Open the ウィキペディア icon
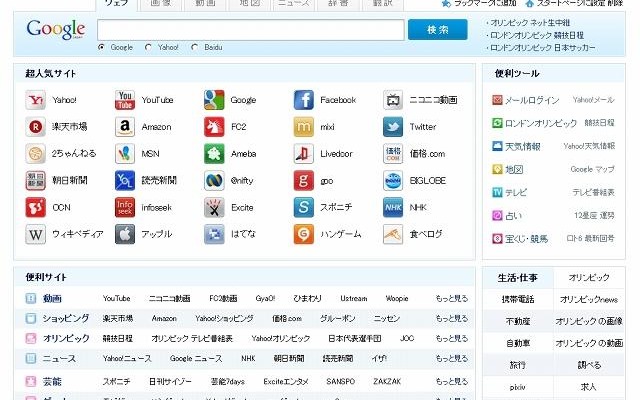Screen dimensions: 640x400 (36, 234)
